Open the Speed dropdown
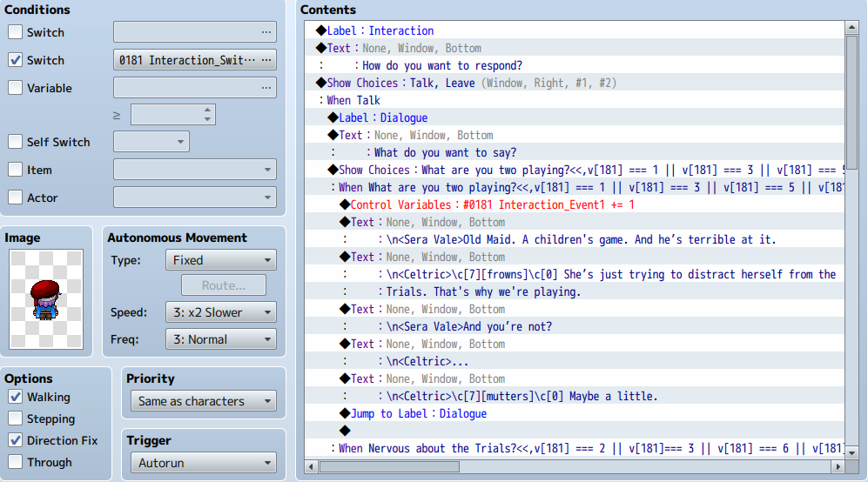 tap(219, 311)
